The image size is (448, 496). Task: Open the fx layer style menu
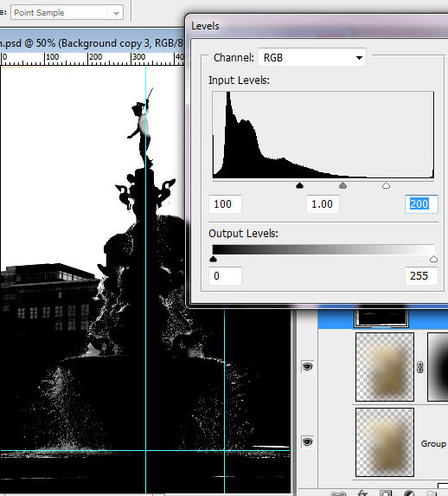(362, 493)
